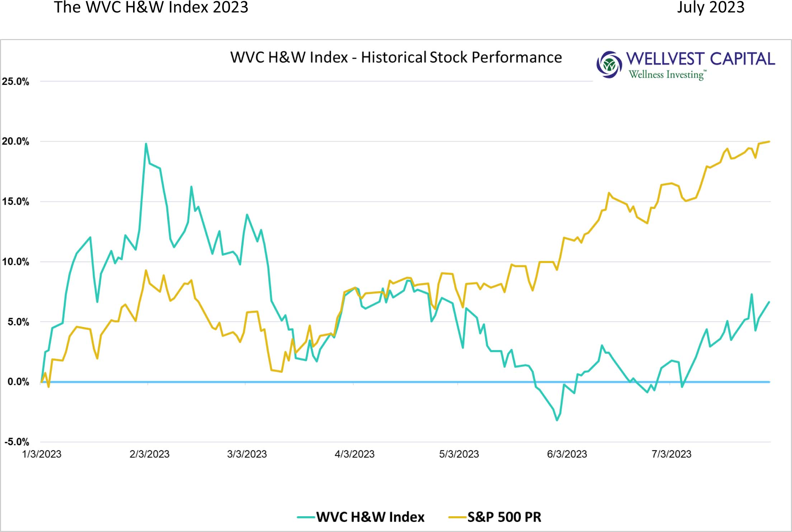Select the 1/3/2023 date axis label
This screenshot has width=792, height=532.
42,454
